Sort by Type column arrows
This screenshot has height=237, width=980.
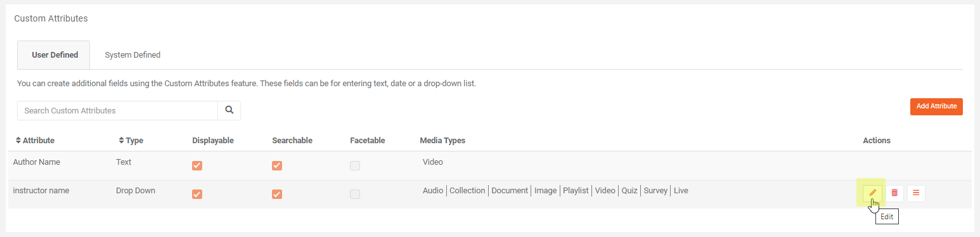pos(122,141)
